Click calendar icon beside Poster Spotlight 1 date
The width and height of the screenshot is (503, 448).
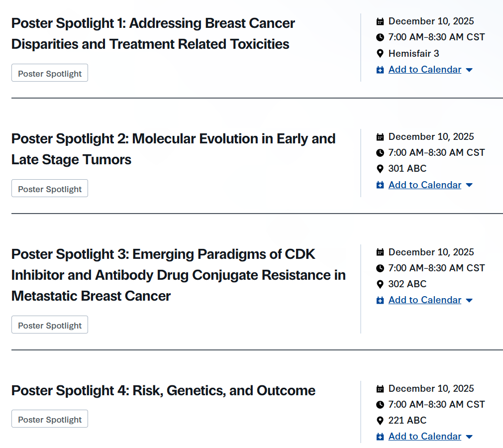[380, 21]
